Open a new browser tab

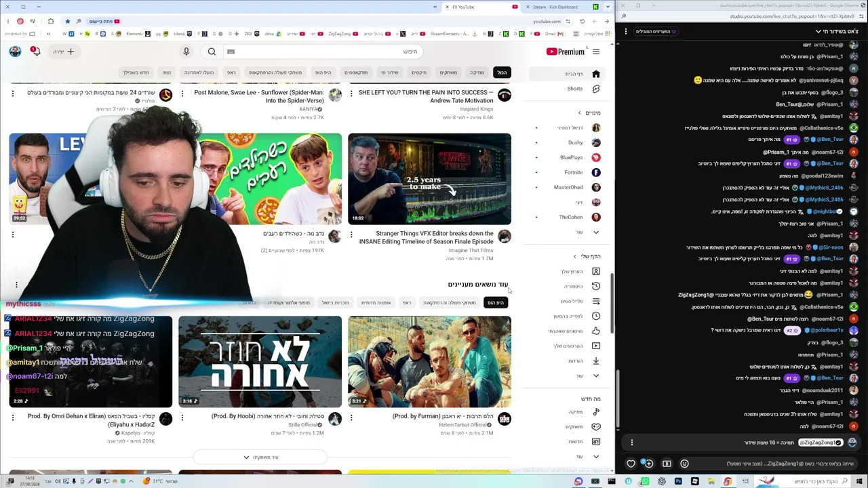click(x=435, y=7)
